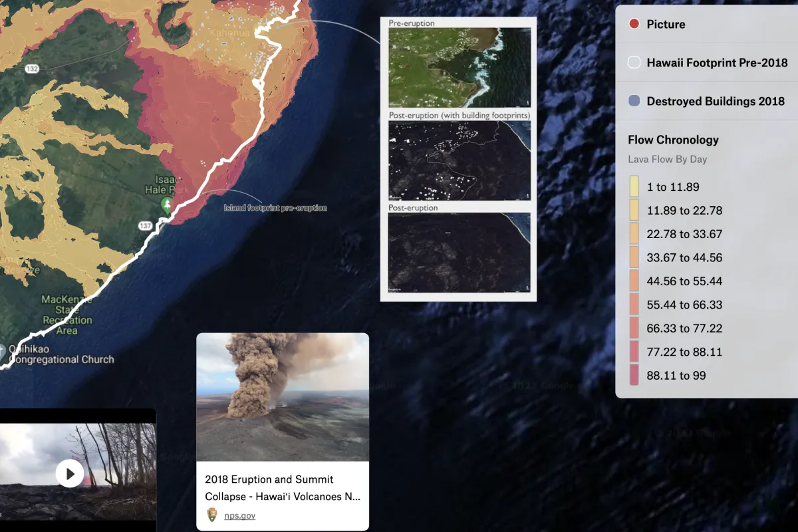Click the Flow Chronology heading
Image resolution: width=798 pixels, height=532 pixels.
click(673, 140)
